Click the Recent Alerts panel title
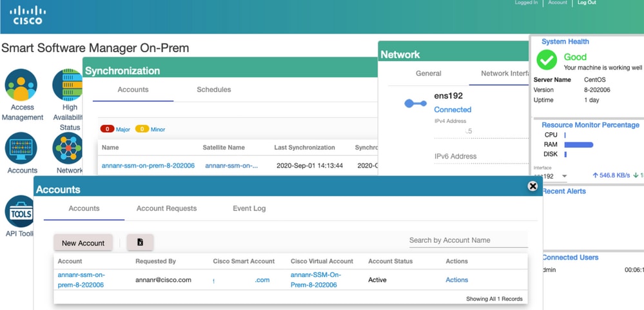 pos(564,191)
